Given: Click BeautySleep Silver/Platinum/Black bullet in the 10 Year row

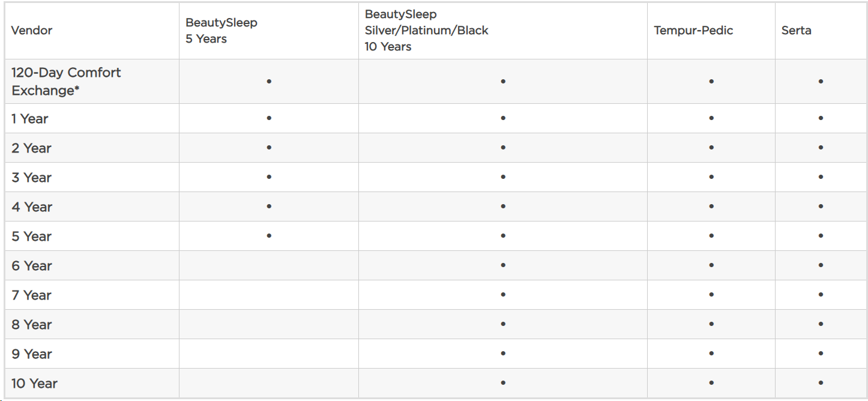Looking at the screenshot, I should pyautogui.click(x=503, y=383).
